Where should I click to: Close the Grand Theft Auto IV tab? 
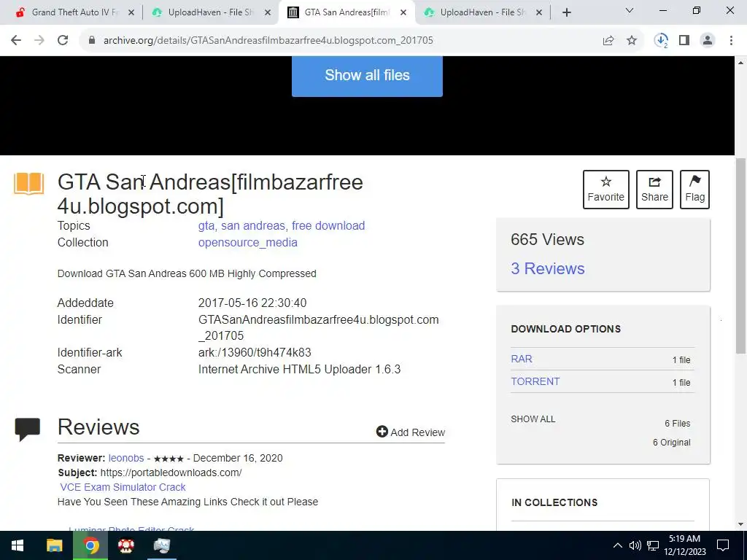[131, 13]
